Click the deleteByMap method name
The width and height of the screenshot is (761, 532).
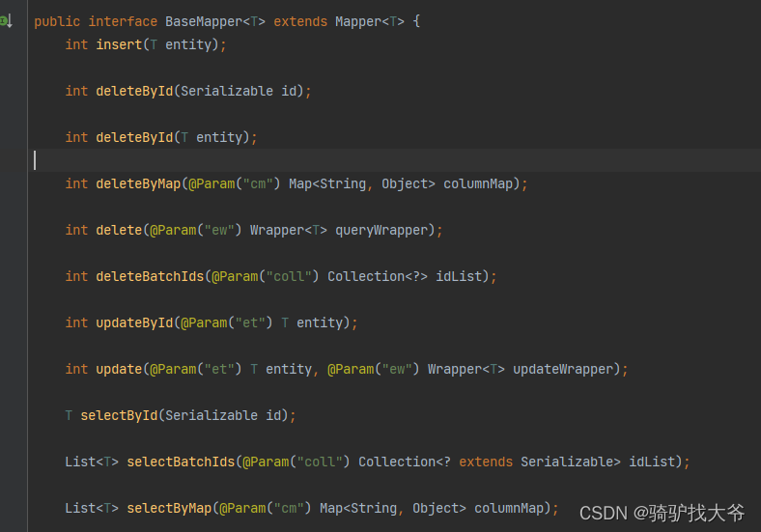click(x=138, y=184)
